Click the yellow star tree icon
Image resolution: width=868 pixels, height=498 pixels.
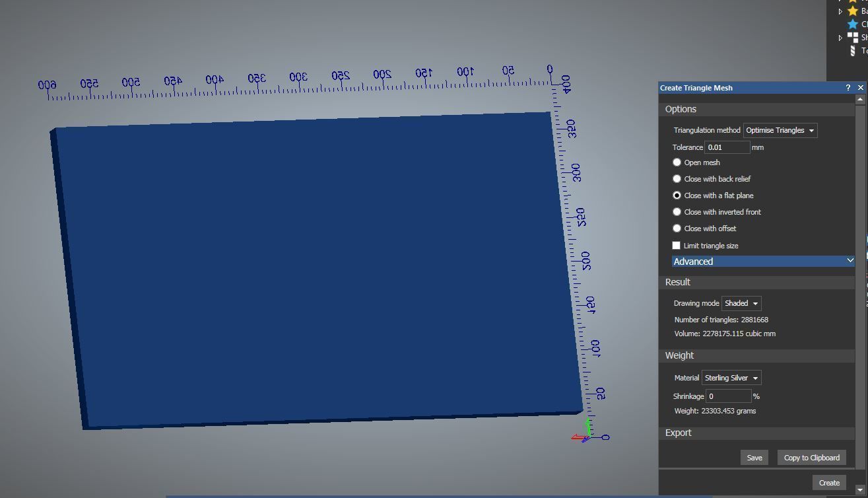pos(853,11)
